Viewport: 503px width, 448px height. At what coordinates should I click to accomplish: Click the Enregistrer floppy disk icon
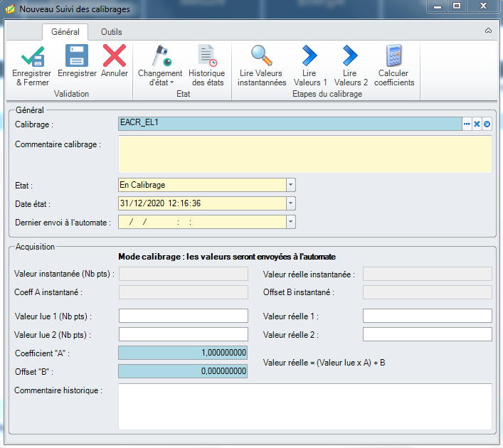coord(77,57)
